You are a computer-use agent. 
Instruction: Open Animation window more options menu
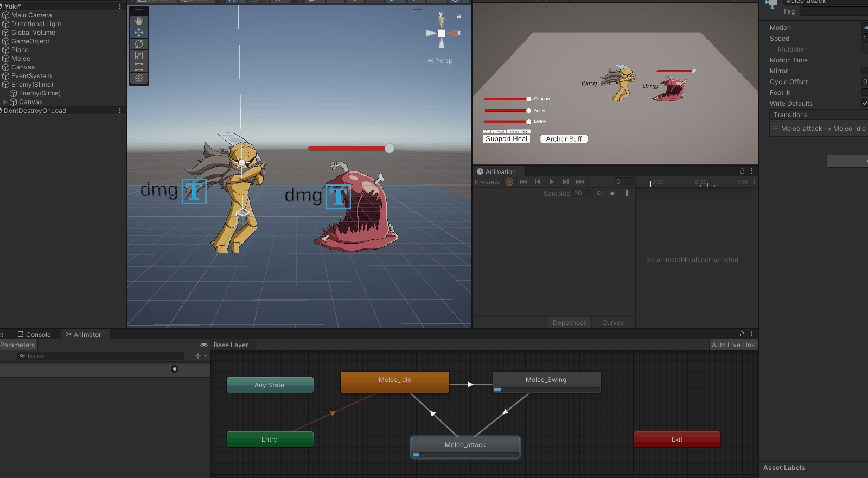pyautogui.click(x=751, y=171)
